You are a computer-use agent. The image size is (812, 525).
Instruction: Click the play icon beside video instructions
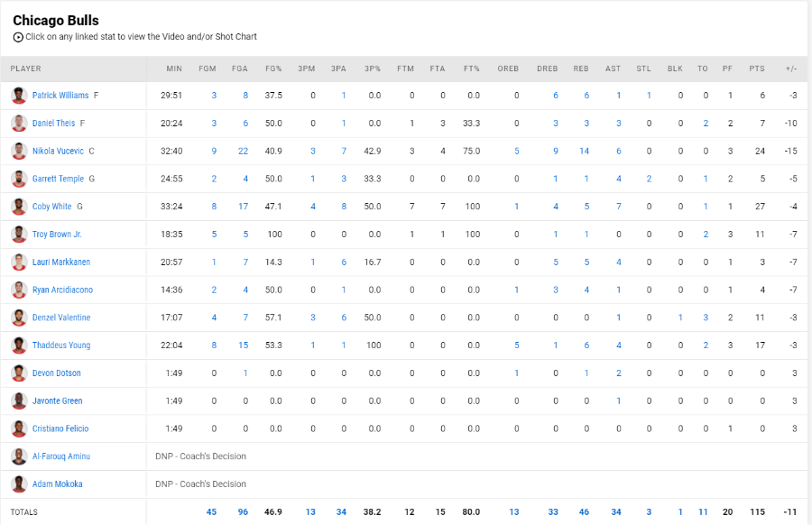tap(18, 37)
